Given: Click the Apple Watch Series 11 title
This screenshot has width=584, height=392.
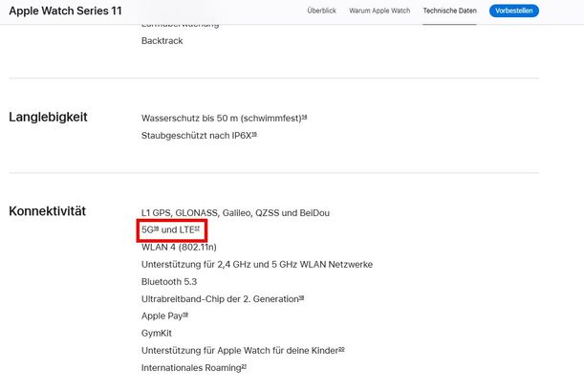Looking at the screenshot, I should [x=66, y=11].
